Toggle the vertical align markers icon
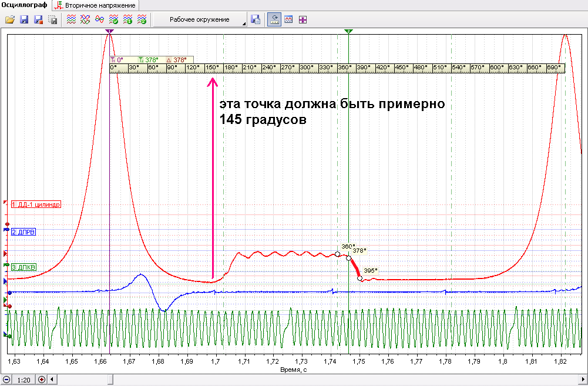 tap(303, 19)
